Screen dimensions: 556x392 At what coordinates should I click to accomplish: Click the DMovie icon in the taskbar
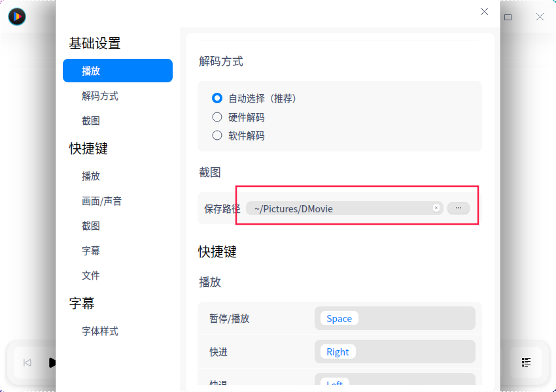(16, 17)
